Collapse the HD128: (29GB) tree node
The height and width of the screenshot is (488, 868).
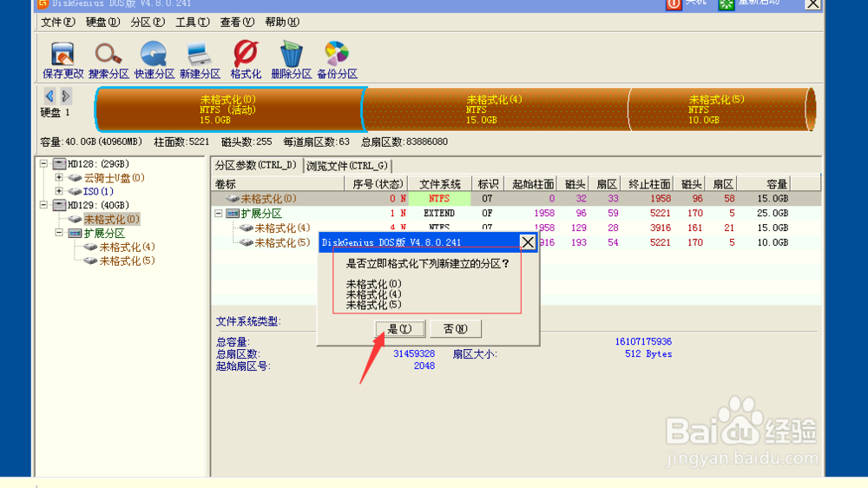coord(43,164)
